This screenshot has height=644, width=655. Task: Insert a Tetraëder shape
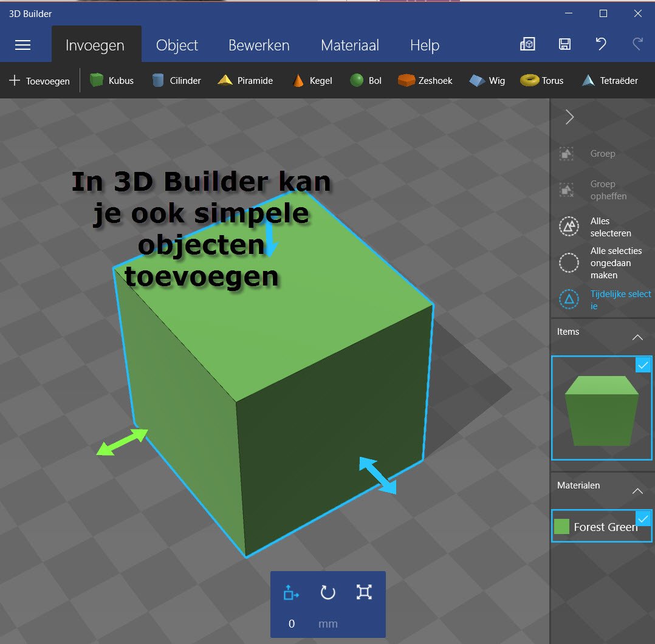coord(610,80)
